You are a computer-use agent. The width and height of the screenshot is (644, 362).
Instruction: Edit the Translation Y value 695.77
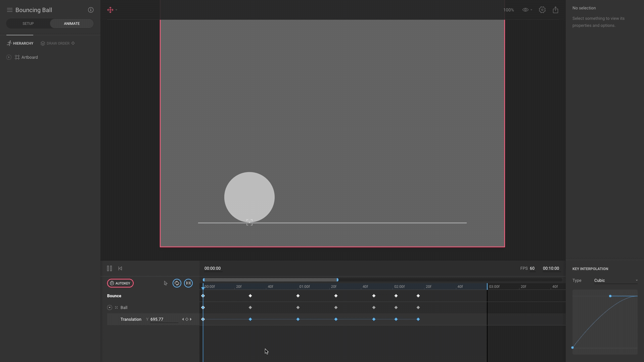click(x=164, y=319)
